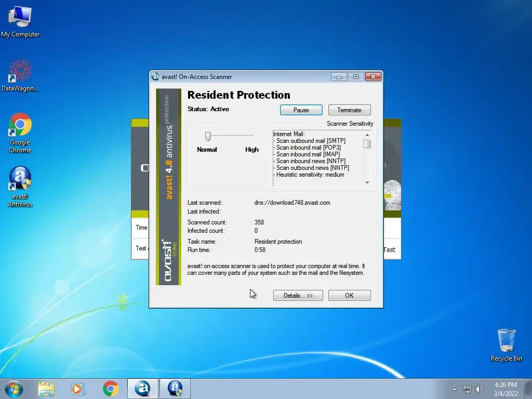Image resolution: width=532 pixels, height=399 pixels.
Task: Launch Windows Media Player from the taskbar
Action: click(x=78, y=389)
